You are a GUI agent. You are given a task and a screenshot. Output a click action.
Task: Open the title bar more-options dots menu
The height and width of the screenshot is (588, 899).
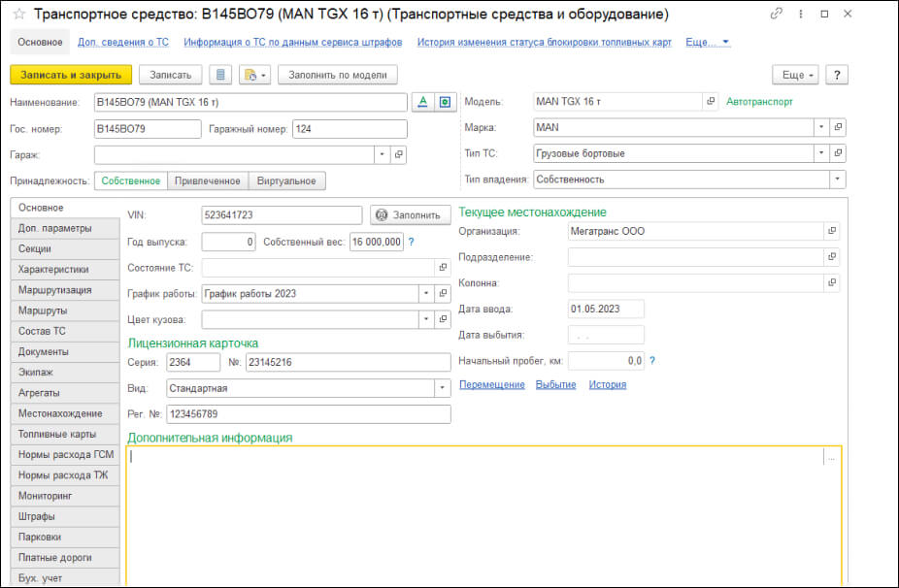click(801, 14)
